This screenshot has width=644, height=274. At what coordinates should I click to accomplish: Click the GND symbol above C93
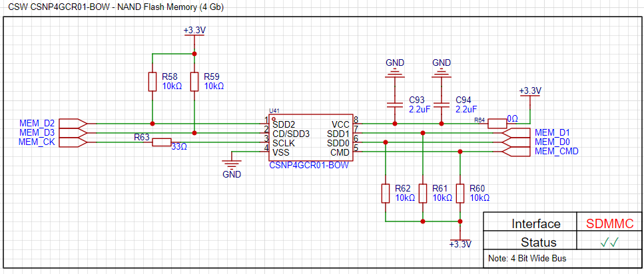point(395,72)
